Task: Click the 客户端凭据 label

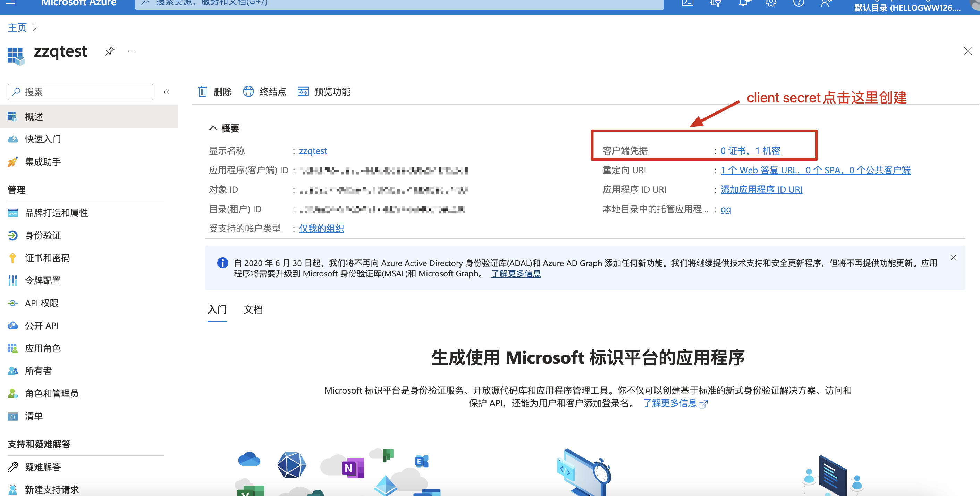Action: [625, 150]
